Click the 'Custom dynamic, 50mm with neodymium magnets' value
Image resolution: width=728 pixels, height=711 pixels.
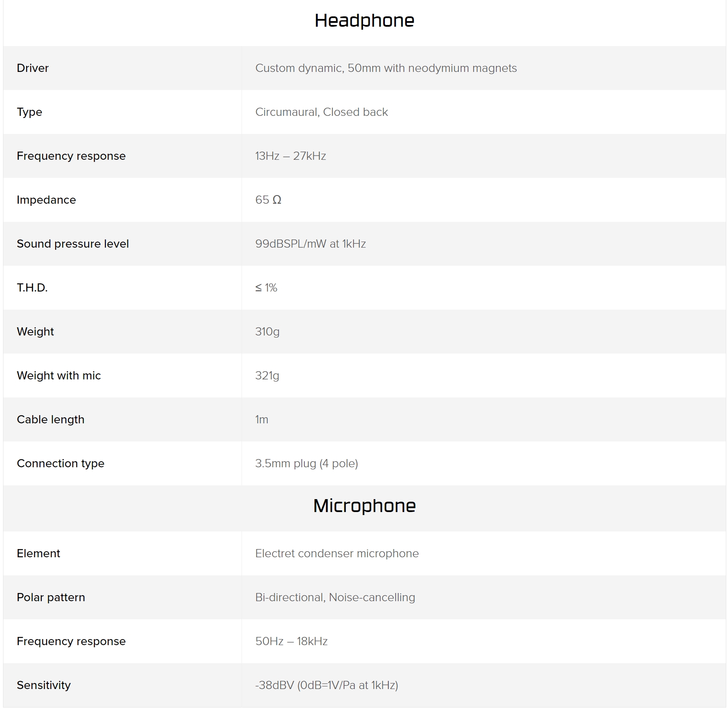386,68
